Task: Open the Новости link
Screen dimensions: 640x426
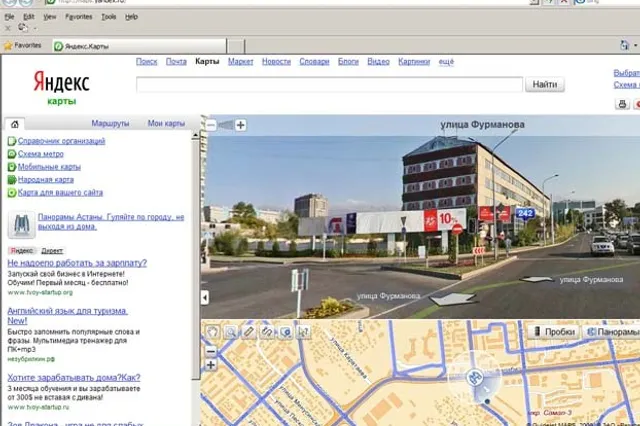Action: point(276,62)
